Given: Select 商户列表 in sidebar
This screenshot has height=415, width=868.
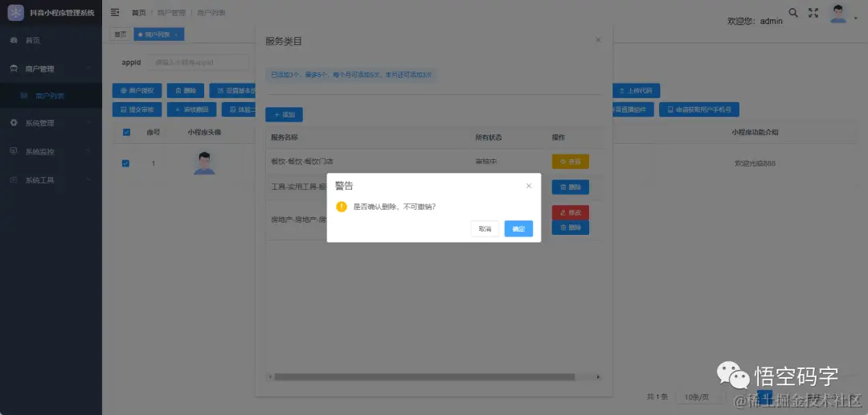Looking at the screenshot, I should (51, 96).
